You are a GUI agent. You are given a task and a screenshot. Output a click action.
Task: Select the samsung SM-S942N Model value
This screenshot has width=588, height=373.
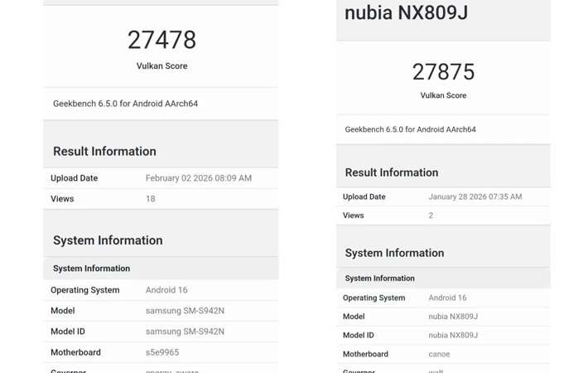[185, 311]
